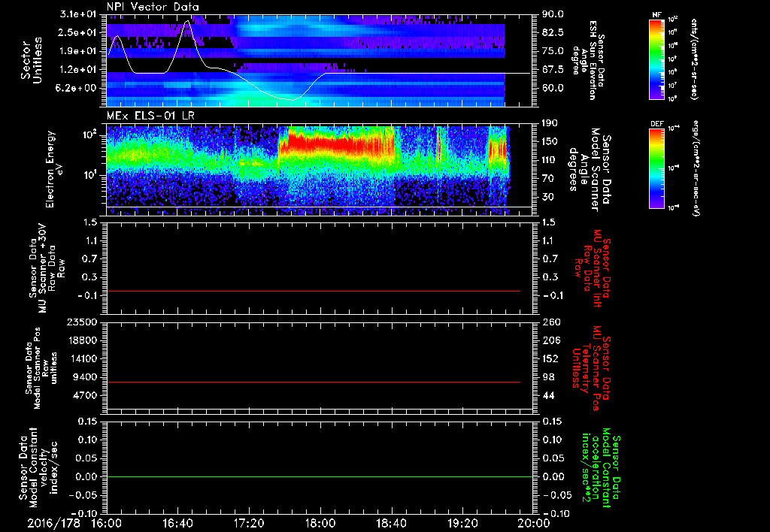Click the 67.5 elevation angle tick
Viewport: 770px width, 532px height.
click(553, 70)
